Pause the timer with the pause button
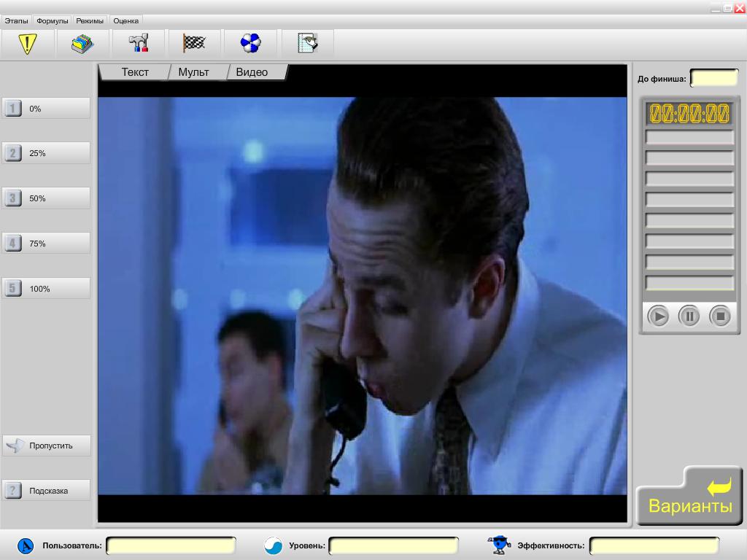This screenshot has height=560, width=747. [689, 316]
